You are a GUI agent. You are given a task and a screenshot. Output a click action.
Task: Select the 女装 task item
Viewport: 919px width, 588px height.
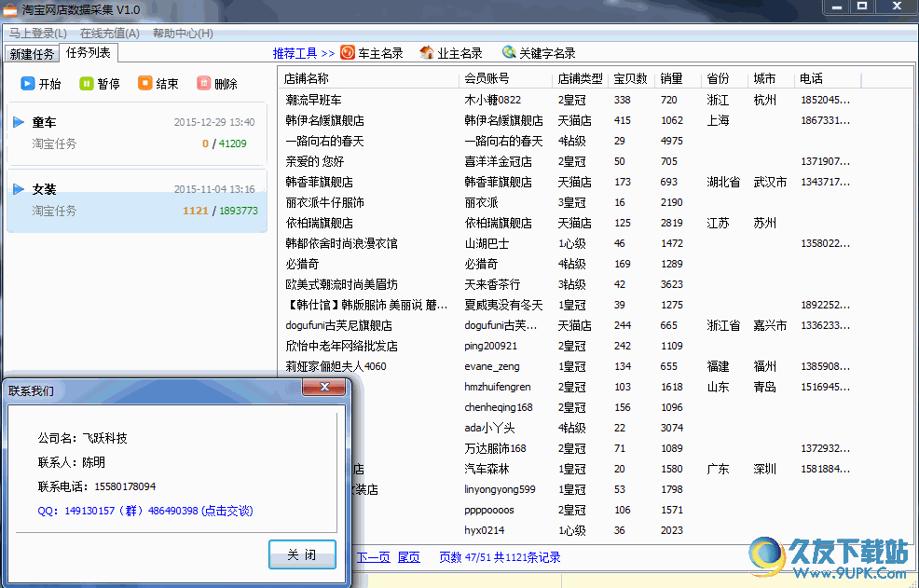137,200
